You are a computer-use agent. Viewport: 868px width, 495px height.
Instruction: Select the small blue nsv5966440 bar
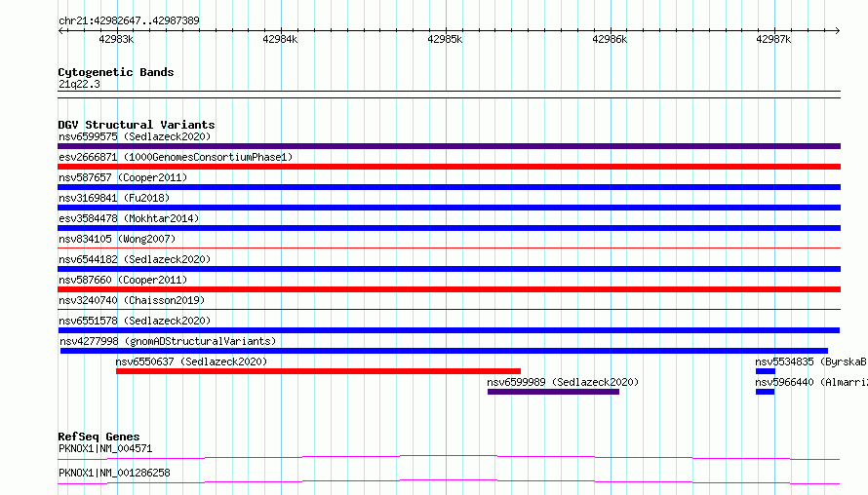[765, 392]
